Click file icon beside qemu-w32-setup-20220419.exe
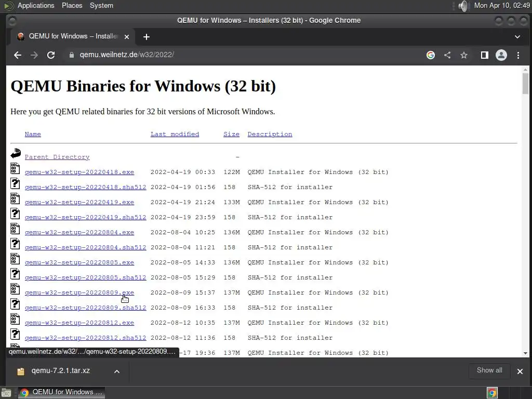The image size is (532, 399). [x=15, y=198]
